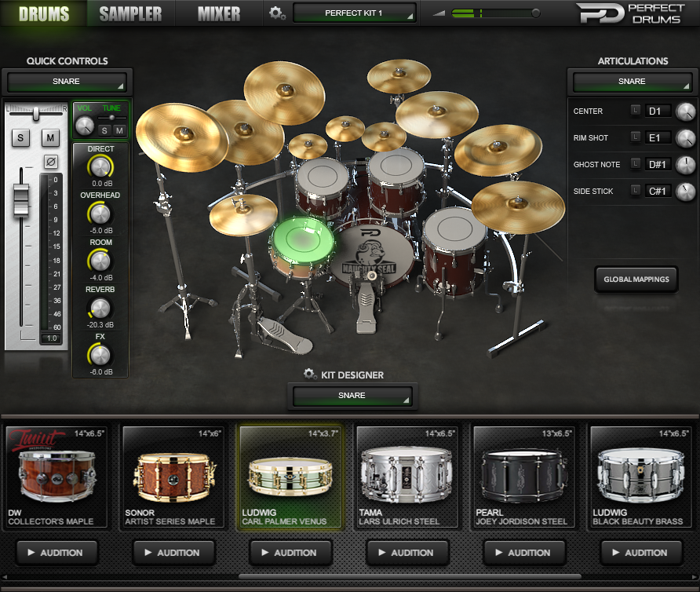
Task: Click the Perfect Drums logo
Action: tap(631, 13)
